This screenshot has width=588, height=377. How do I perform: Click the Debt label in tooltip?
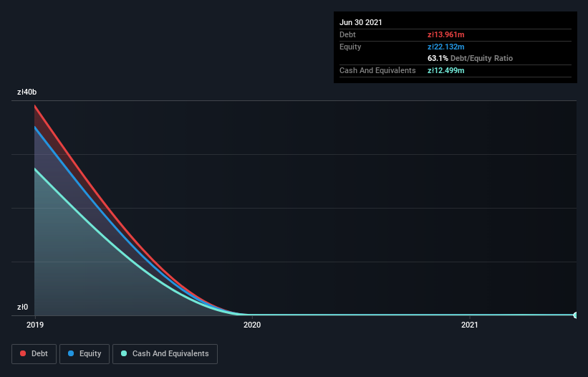tap(347, 35)
